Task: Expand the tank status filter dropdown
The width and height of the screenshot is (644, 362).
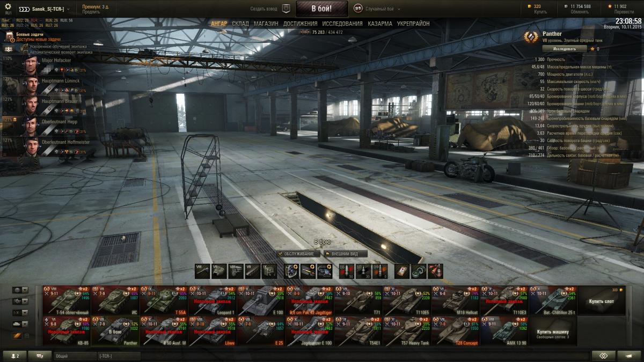Action: point(25,324)
